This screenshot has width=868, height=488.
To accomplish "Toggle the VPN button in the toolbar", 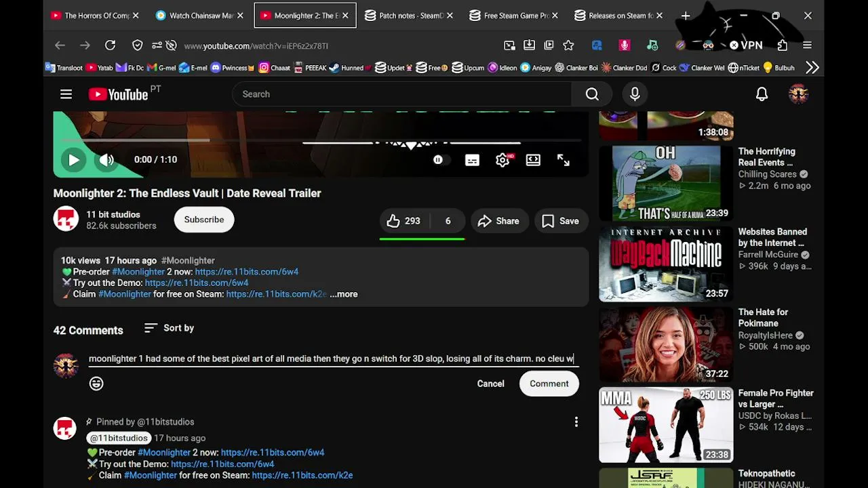I will 746,45.
